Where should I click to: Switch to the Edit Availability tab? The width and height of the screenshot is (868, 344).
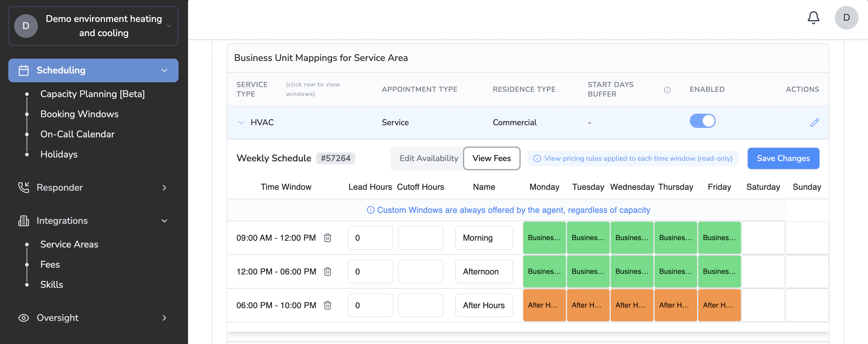tap(428, 158)
